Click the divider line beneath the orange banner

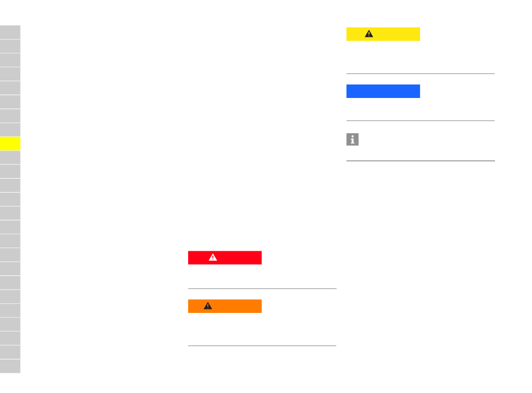pyautogui.click(x=262, y=345)
